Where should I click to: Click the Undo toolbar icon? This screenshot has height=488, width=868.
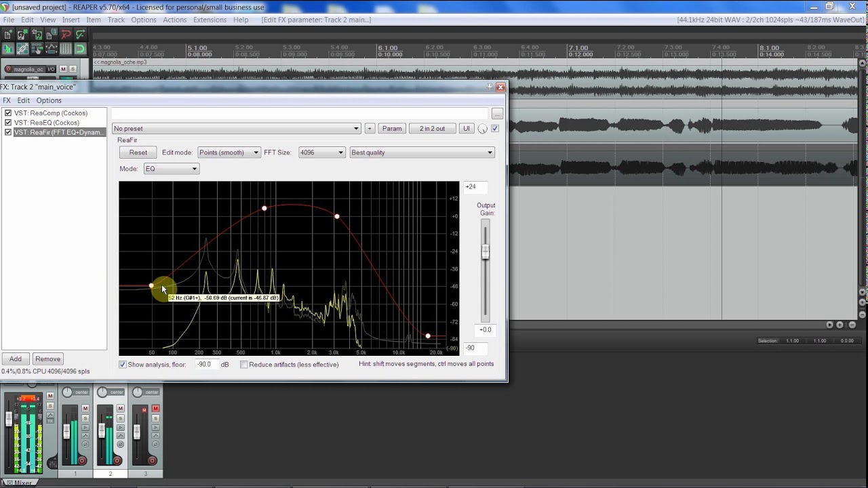pos(66,35)
